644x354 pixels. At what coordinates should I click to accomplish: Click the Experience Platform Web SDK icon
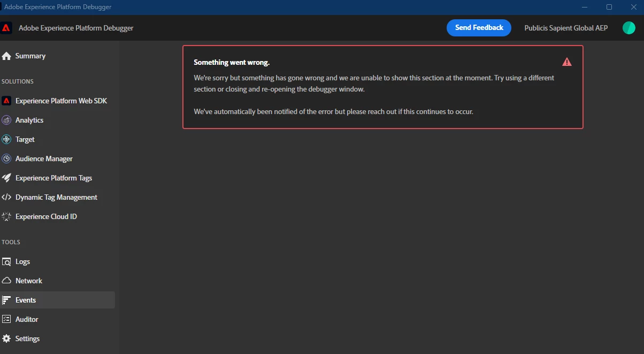[6, 101]
